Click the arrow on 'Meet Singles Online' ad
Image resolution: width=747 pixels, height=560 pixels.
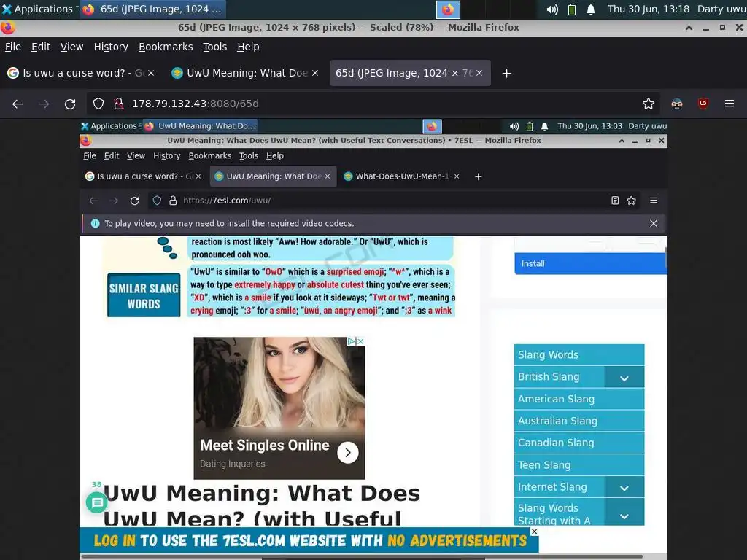(x=348, y=452)
